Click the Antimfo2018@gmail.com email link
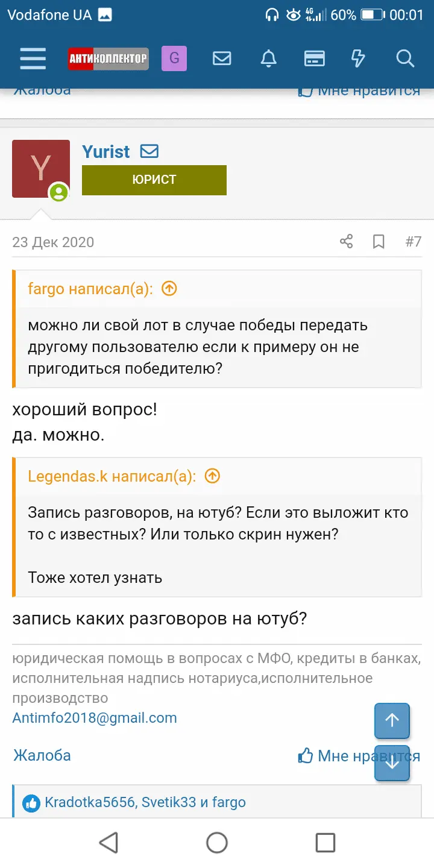The width and height of the screenshot is (434, 868). (x=95, y=718)
